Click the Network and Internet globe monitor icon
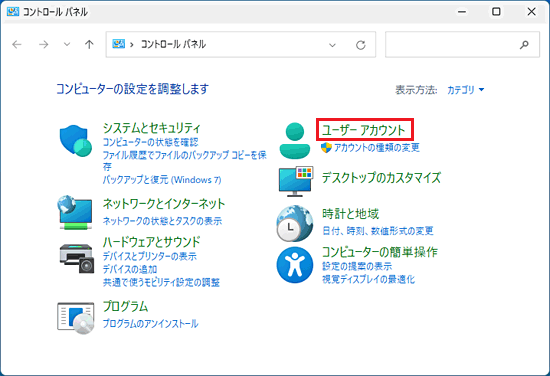This screenshot has width=550, height=376. pos(75,213)
